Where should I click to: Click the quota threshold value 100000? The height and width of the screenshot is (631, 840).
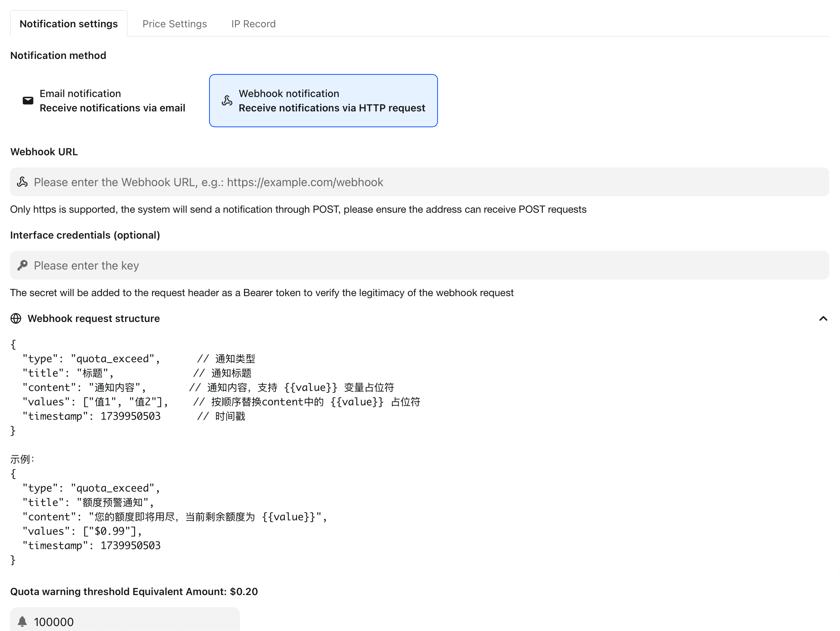(x=54, y=622)
